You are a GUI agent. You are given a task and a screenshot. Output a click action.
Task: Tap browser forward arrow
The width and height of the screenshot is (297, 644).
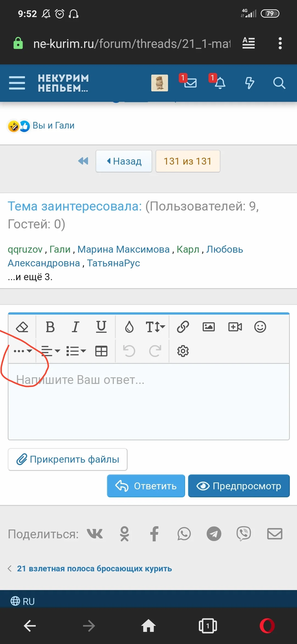pos(89,626)
